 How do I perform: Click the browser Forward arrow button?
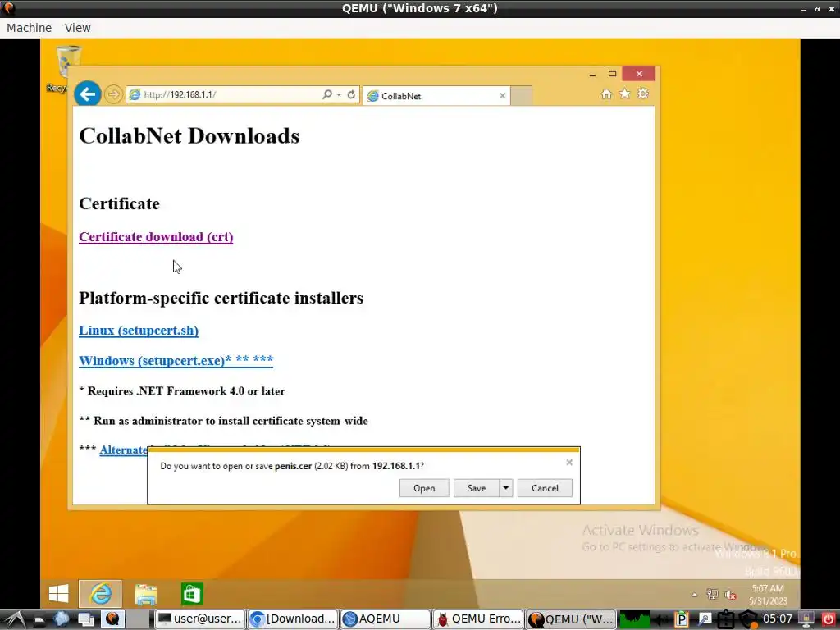[x=113, y=95]
